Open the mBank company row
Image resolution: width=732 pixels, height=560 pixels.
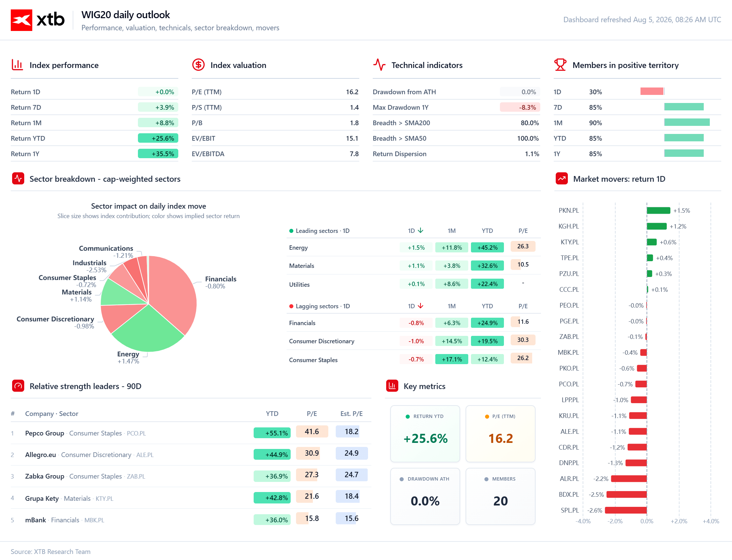(x=191, y=520)
